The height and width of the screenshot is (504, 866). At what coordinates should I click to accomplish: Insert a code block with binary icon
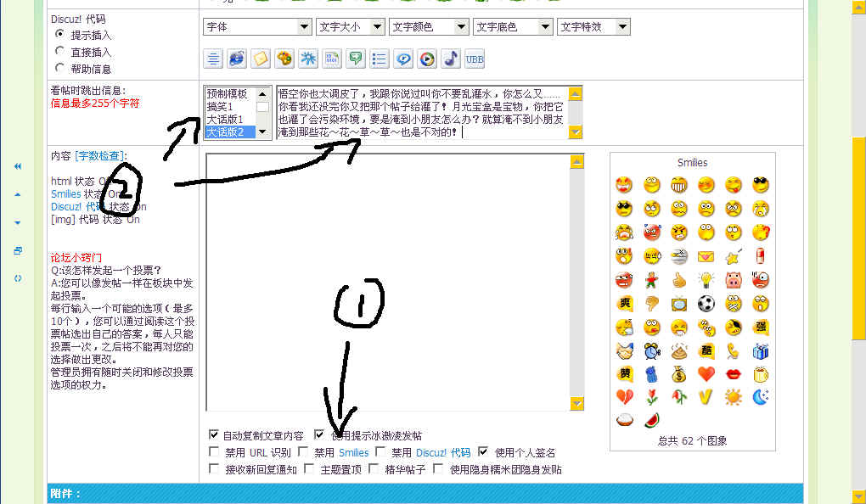coord(332,59)
